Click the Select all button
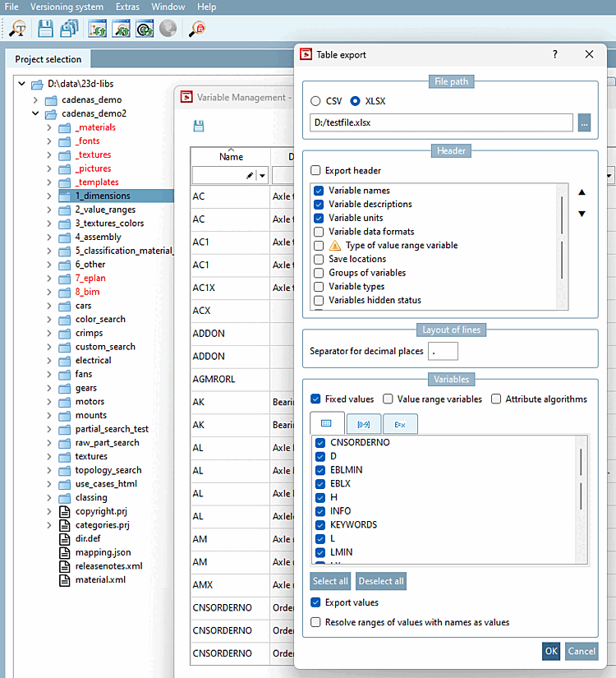 tap(330, 581)
